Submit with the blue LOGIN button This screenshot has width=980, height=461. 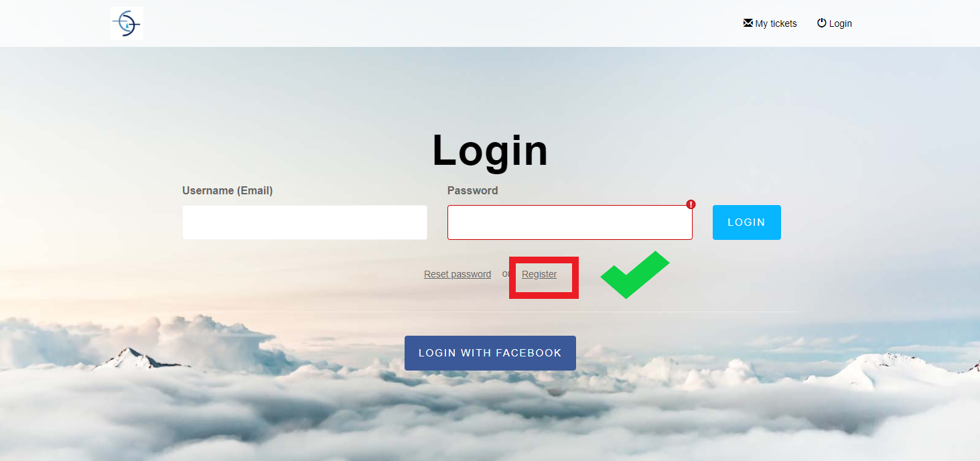click(x=747, y=222)
